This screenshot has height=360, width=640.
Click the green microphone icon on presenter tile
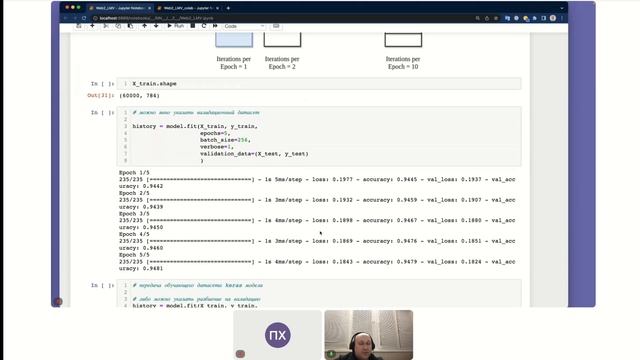[331, 354]
